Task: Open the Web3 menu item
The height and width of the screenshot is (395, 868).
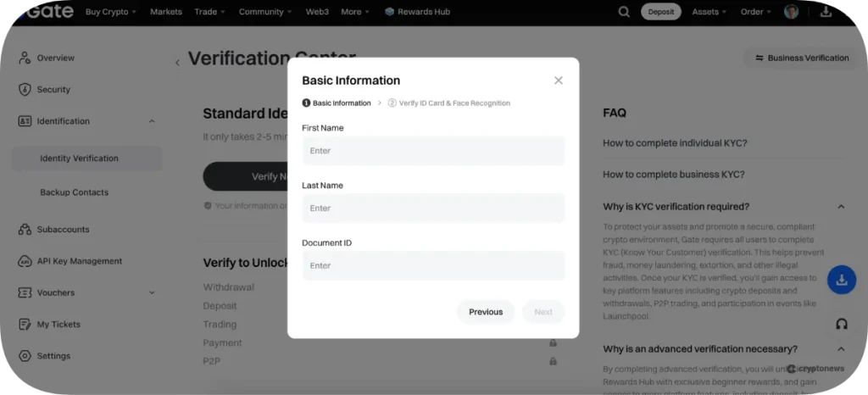Action: coord(317,12)
